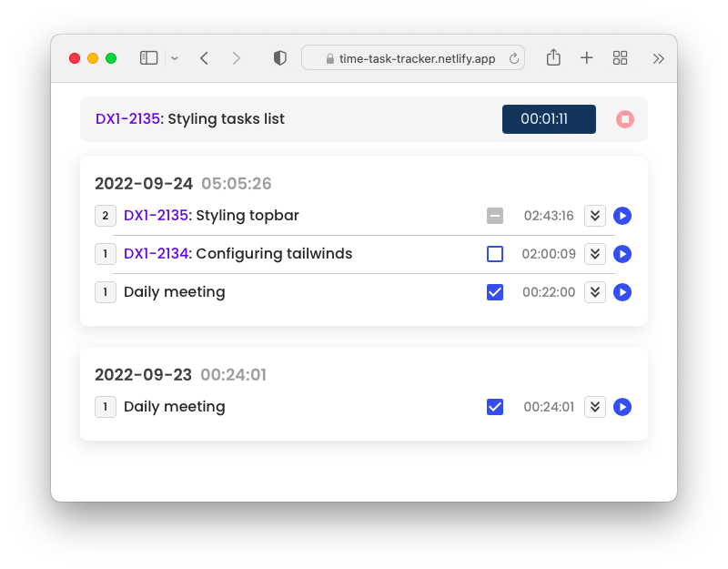The height and width of the screenshot is (569, 728).
Task: Toggle the Safari sidebar
Action: [149, 58]
